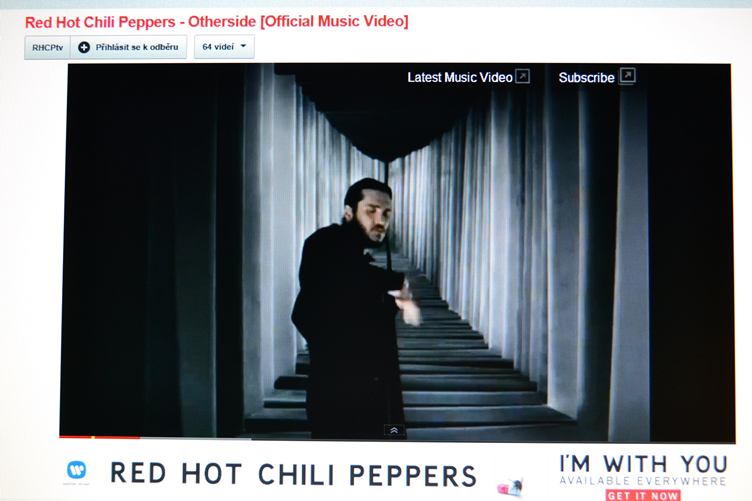752x501 pixels.
Task: Click the red played portion of the progress bar
Action: 99,437
